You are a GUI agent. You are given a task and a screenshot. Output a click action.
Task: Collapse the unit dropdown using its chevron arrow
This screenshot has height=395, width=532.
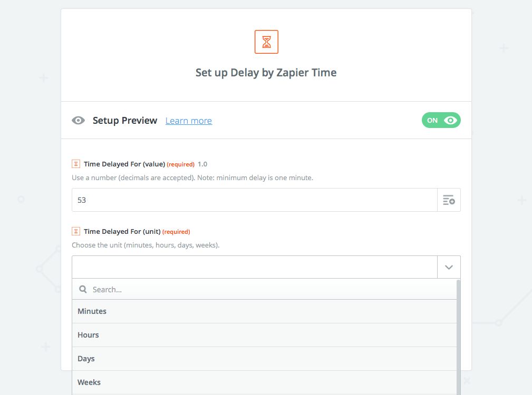[449, 267]
